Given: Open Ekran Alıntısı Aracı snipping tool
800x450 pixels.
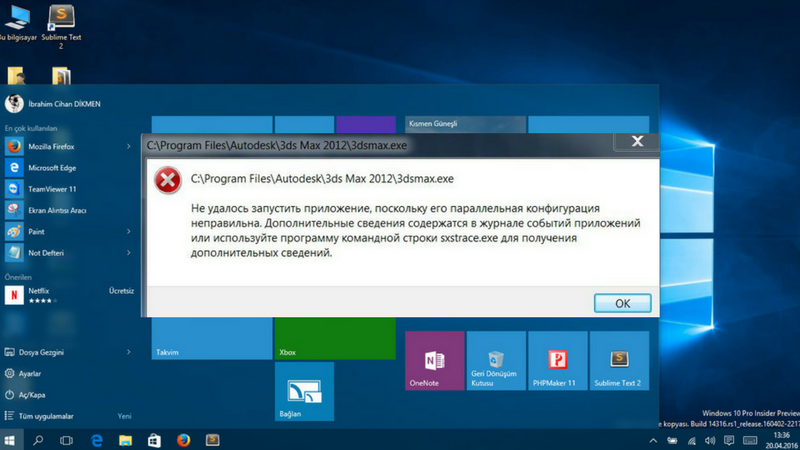Looking at the screenshot, I should tap(68, 210).
